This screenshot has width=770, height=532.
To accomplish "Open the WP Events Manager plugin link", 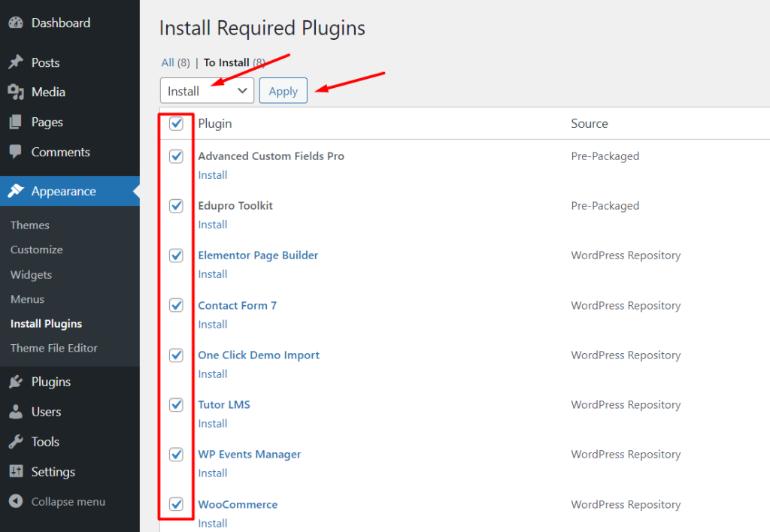I will coord(250,455).
